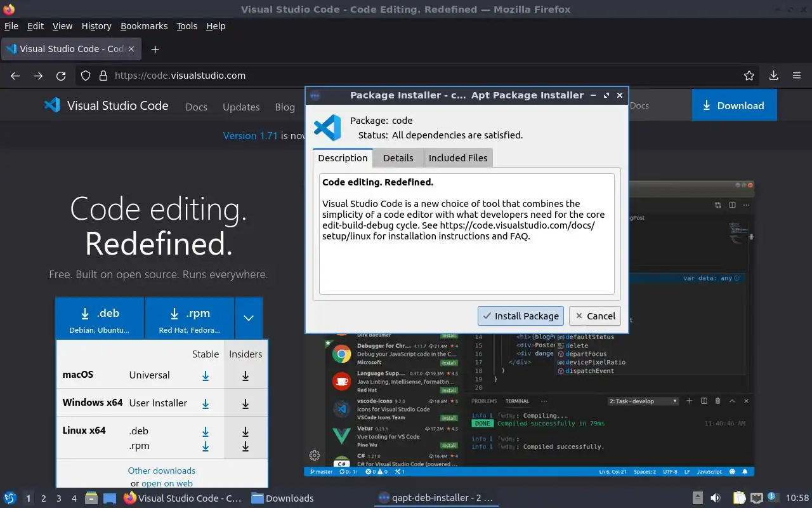Click the VS Code icon in the Package Installer dialog
Image resolution: width=812 pixels, height=508 pixels.
pos(327,128)
